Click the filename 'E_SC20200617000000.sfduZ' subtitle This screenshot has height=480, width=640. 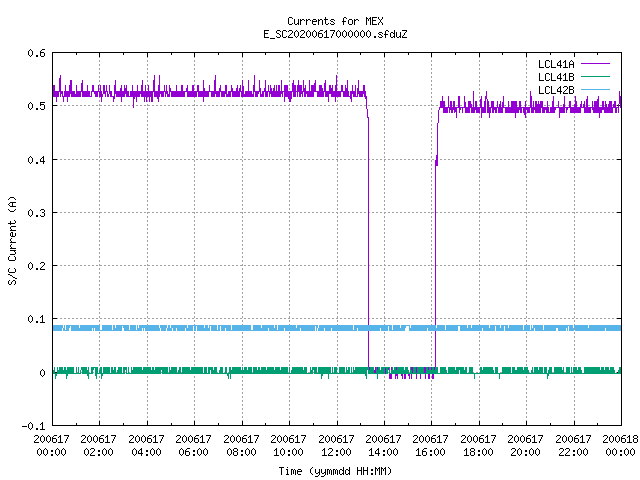pos(335,34)
